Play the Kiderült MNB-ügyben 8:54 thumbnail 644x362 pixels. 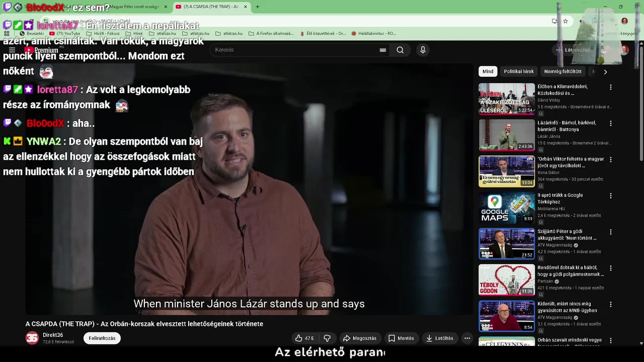[x=507, y=316]
